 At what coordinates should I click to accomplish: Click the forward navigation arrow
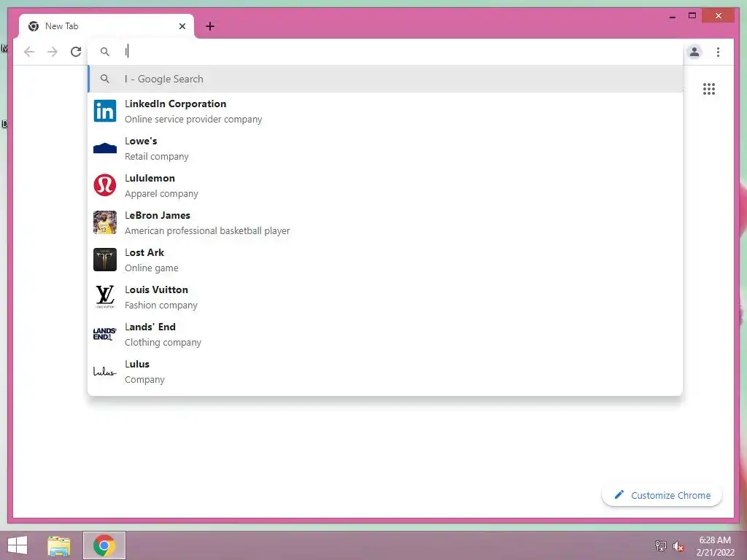pos(53,52)
